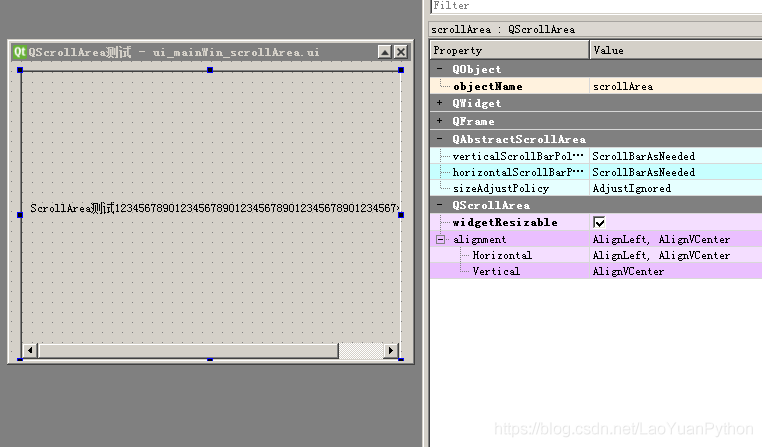Image resolution: width=762 pixels, height=447 pixels.
Task: Click the Filter input field
Action: coord(596,6)
